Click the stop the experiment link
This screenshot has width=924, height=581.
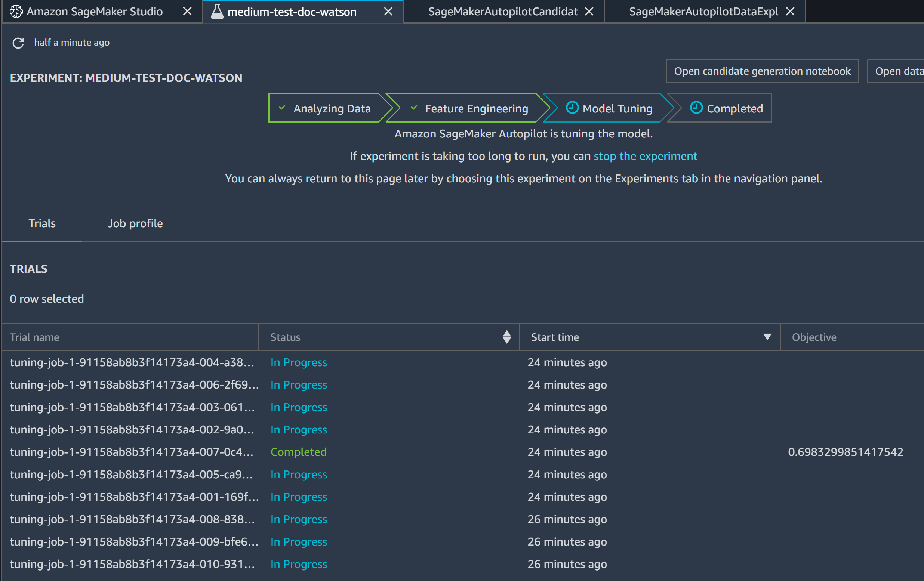pyautogui.click(x=646, y=157)
